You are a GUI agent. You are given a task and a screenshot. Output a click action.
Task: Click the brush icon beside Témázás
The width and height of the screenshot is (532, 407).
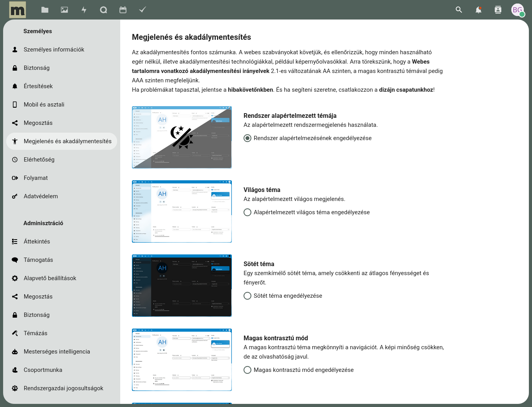15,333
